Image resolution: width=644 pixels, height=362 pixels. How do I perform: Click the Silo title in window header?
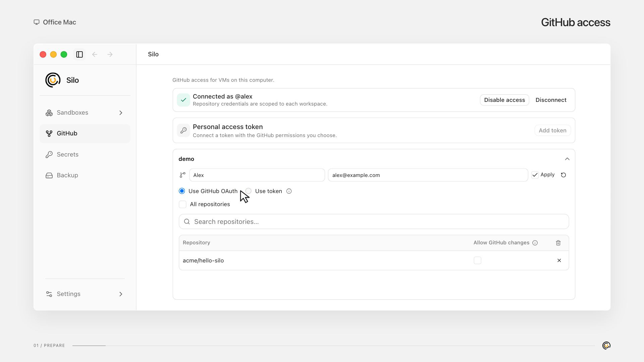pos(153,54)
